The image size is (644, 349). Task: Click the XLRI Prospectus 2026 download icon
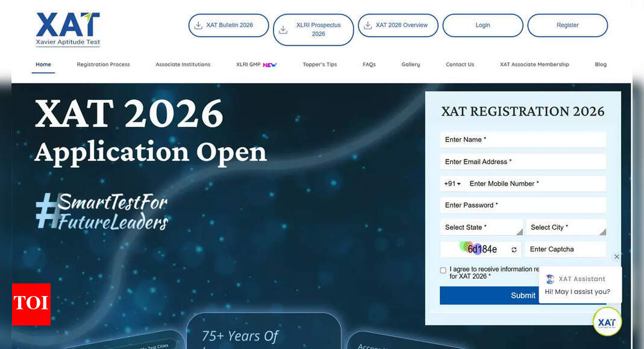(x=283, y=29)
